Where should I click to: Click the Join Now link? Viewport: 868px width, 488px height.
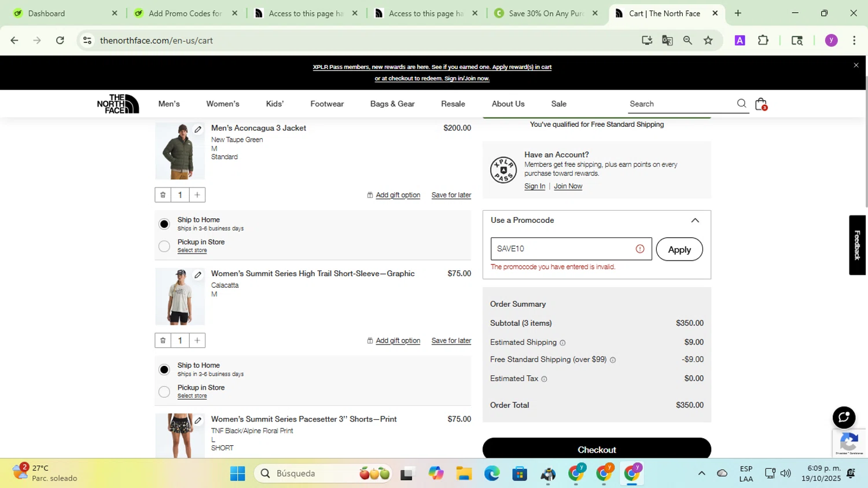coord(568,186)
